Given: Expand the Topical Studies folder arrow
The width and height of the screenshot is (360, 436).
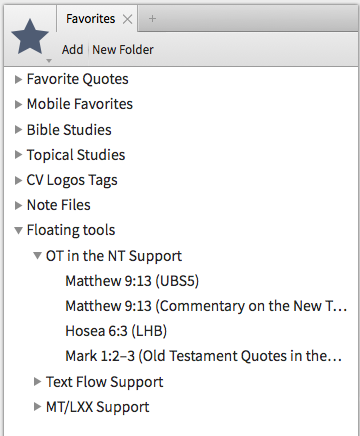Looking at the screenshot, I should 18,155.
